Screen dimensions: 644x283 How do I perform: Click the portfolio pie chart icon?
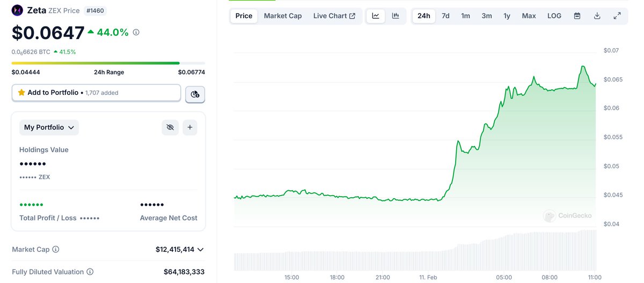[x=195, y=94]
